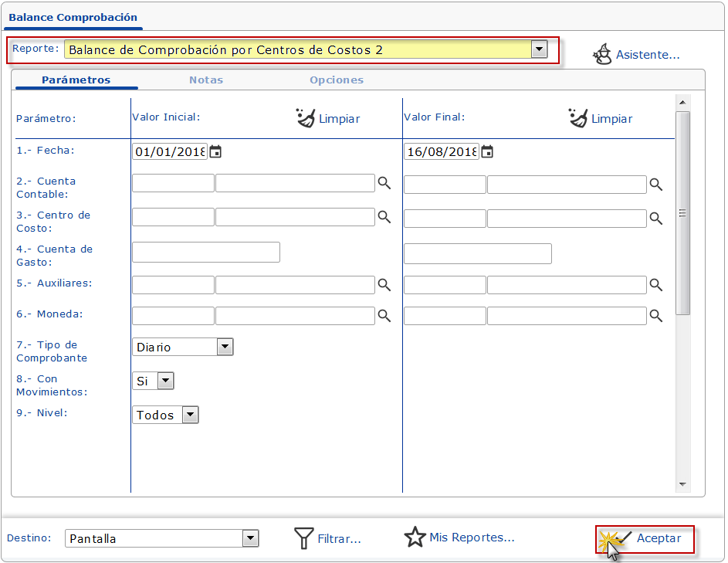Click the '6.- Moneda:' parameter label
This screenshot has width=728, height=563.
(x=49, y=314)
